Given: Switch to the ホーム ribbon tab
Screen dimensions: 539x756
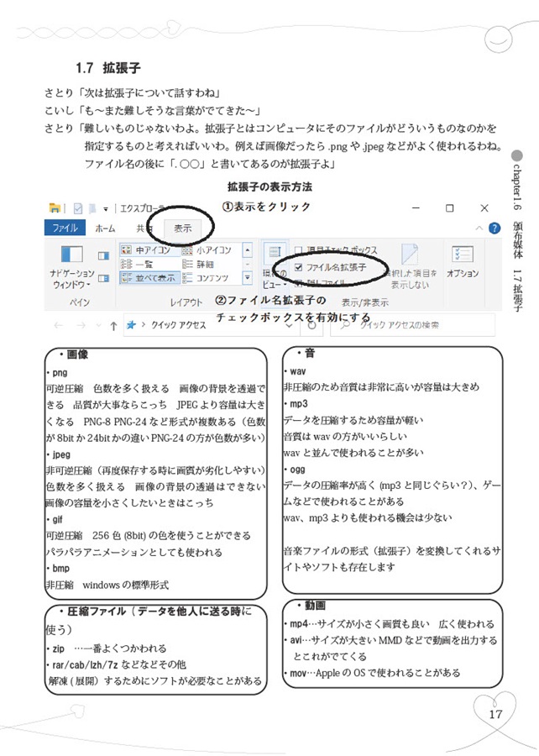Looking at the screenshot, I should [x=105, y=228].
